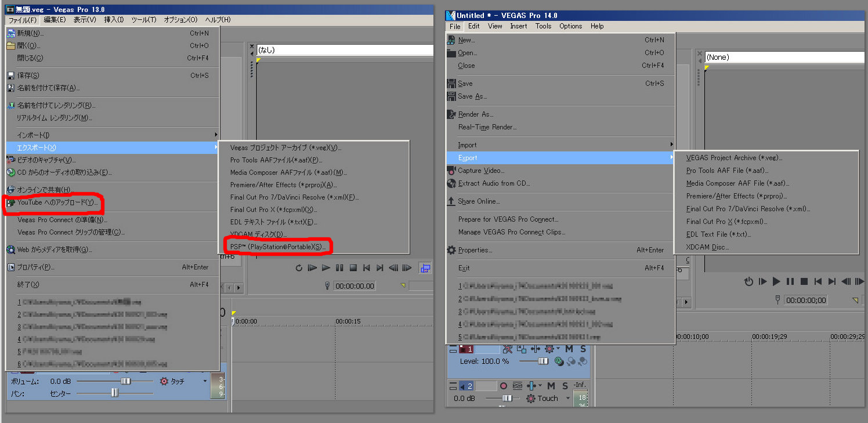Solo audio track 2 in VEGAS Pro 14
868x423 pixels.
tap(565, 386)
